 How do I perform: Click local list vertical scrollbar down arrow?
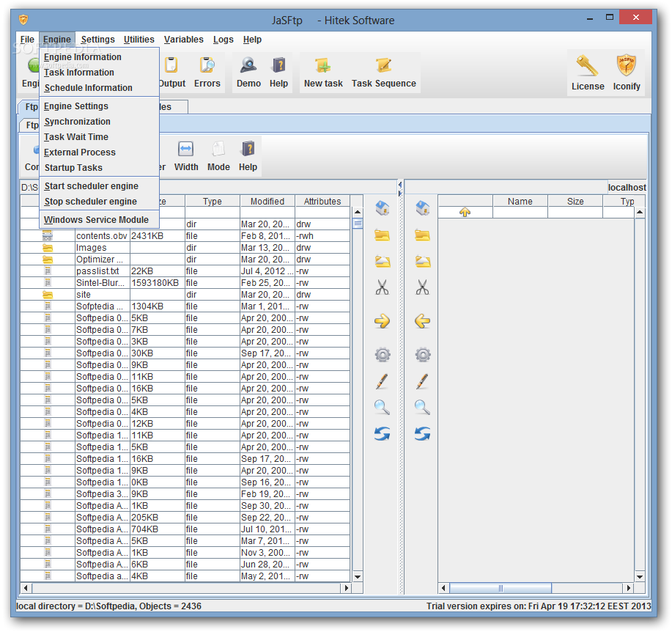(x=358, y=577)
